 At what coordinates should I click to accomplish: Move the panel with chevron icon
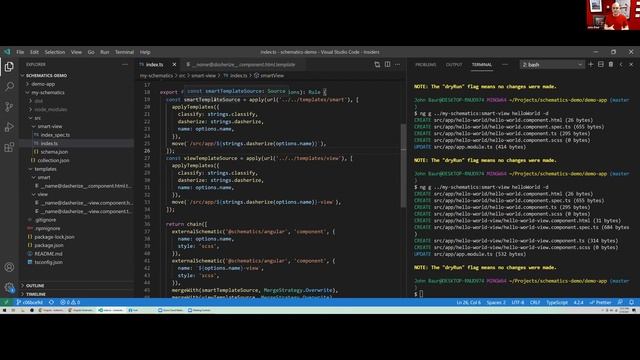click(x=621, y=64)
